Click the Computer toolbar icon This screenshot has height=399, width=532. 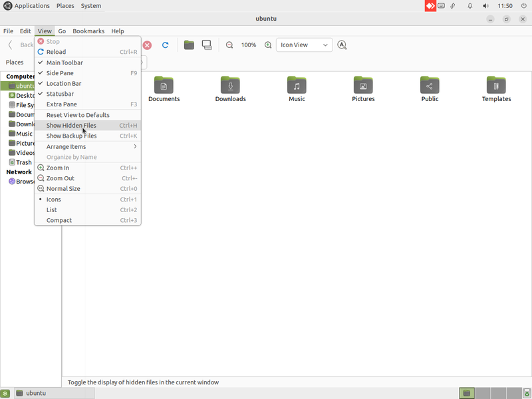[x=207, y=45]
